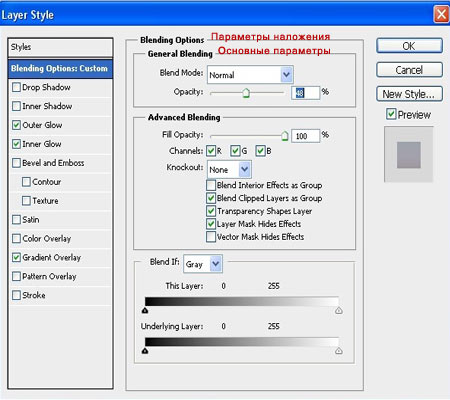Enable the Drop Shadow checkbox
450x400 pixels.
[x=16, y=87]
